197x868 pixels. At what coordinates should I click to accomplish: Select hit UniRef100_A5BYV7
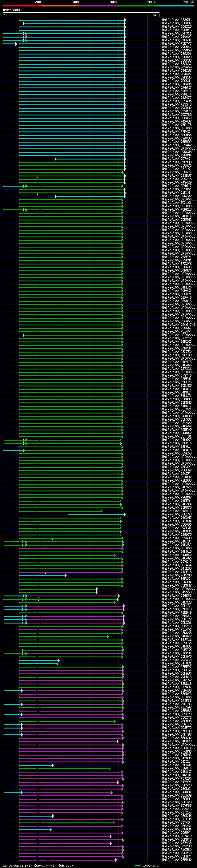[x=177, y=43]
